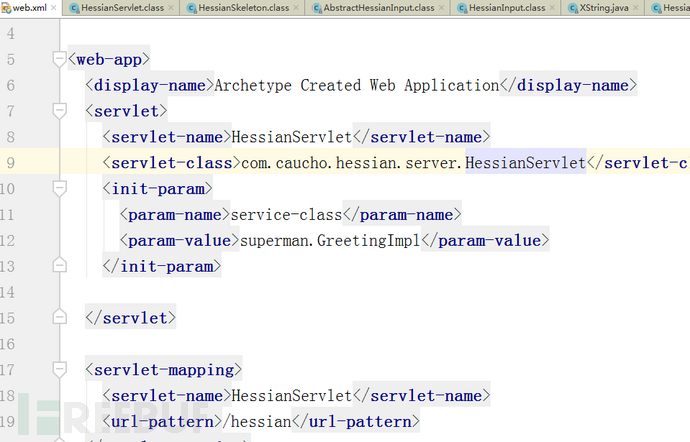Click line number 12 in the gutter

point(9,240)
